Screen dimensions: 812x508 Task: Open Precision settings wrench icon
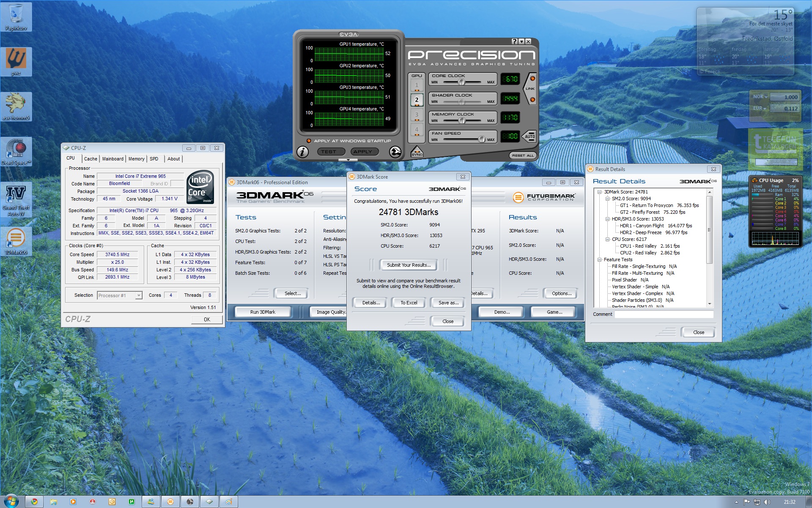click(x=395, y=152)
